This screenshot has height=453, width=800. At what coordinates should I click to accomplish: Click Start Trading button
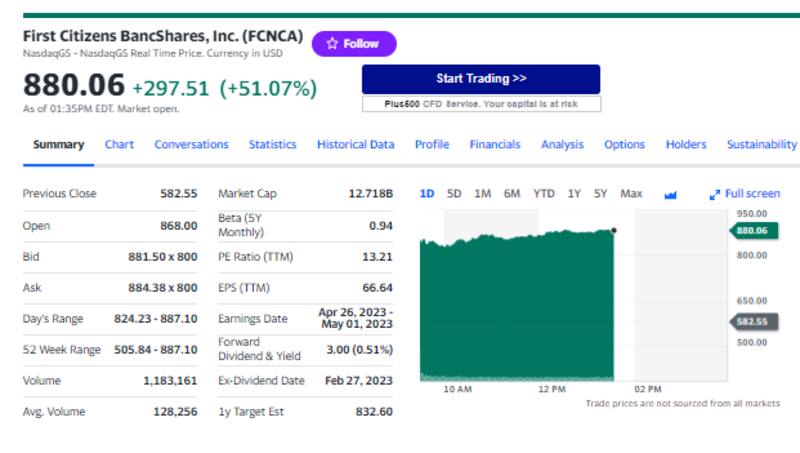tap(481, 79)
